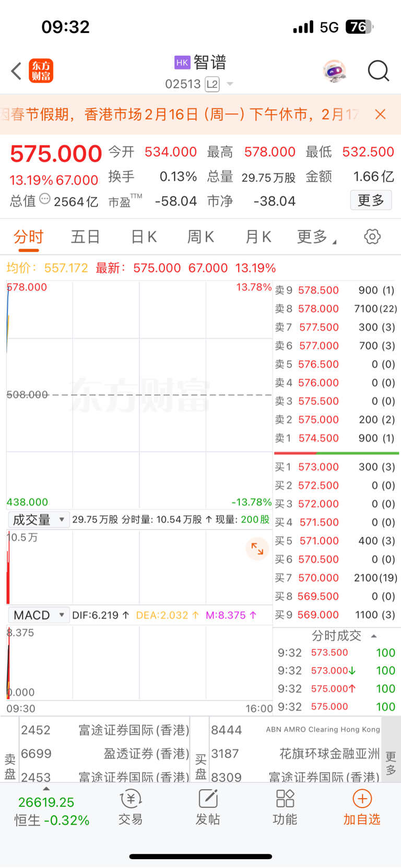This screenshot has width=401, height=868.
Task: Switch to 周K chart tab
Action: click(x=200, y=237)
